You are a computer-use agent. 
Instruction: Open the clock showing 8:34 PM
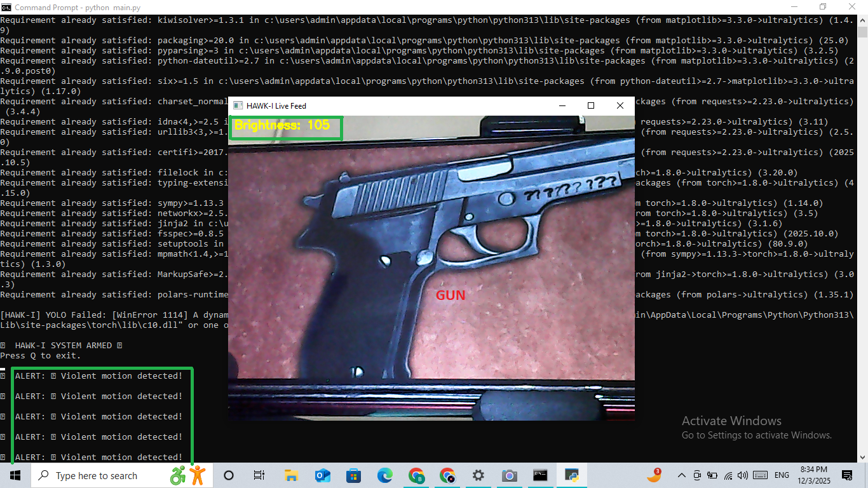pyautogui.click(x=813, y=475)
